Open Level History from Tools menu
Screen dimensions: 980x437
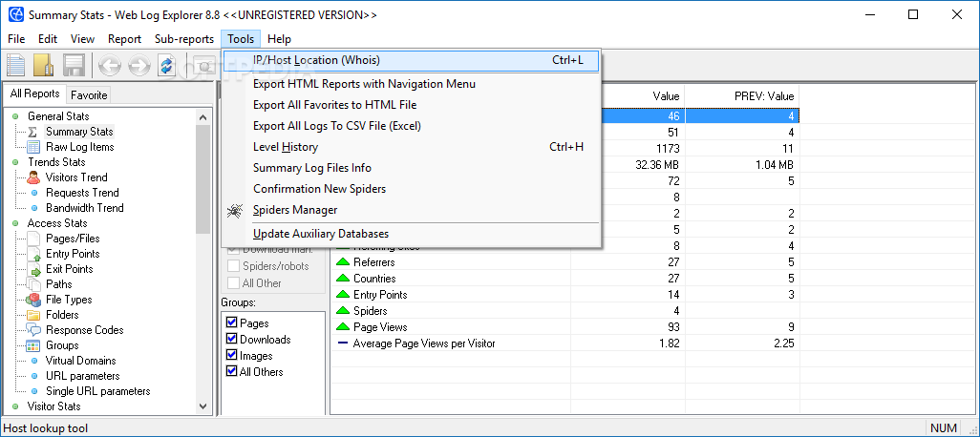(x=412, y=147)
